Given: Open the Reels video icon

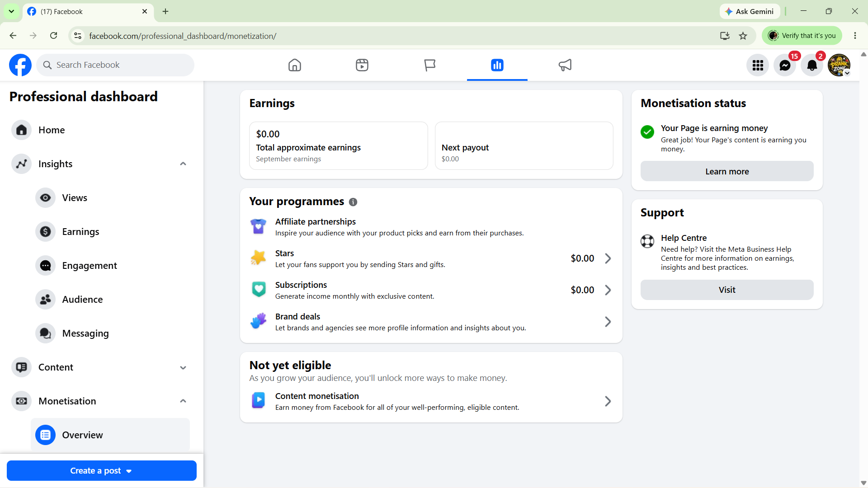Looking at the screenshot, I should coord(362,65).
